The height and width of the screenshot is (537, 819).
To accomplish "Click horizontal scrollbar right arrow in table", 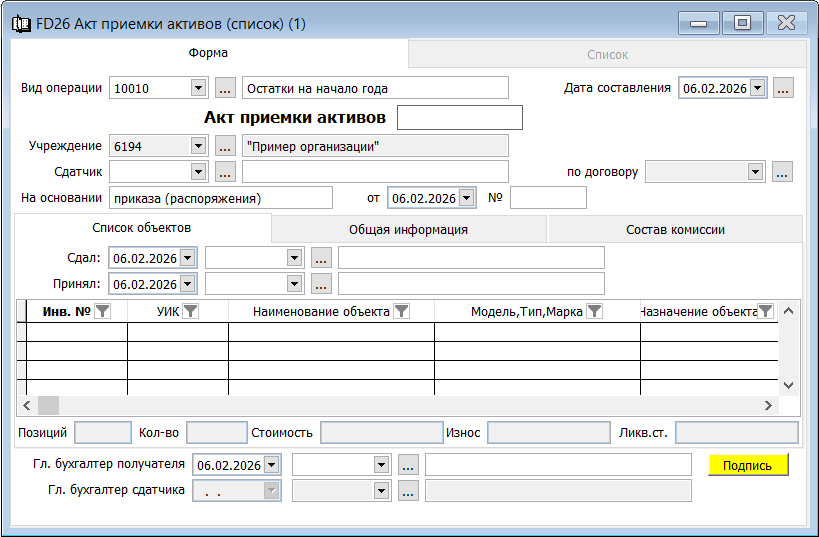I will (768, 405).
